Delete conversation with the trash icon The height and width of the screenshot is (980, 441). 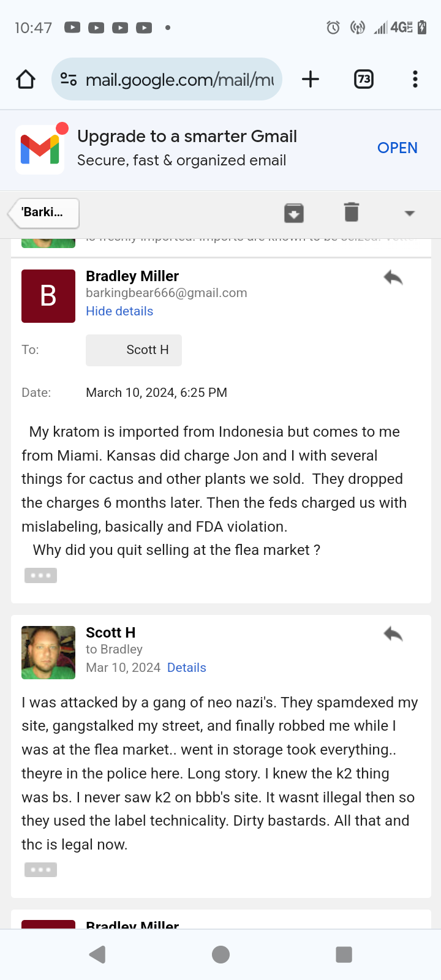[351, 213]
